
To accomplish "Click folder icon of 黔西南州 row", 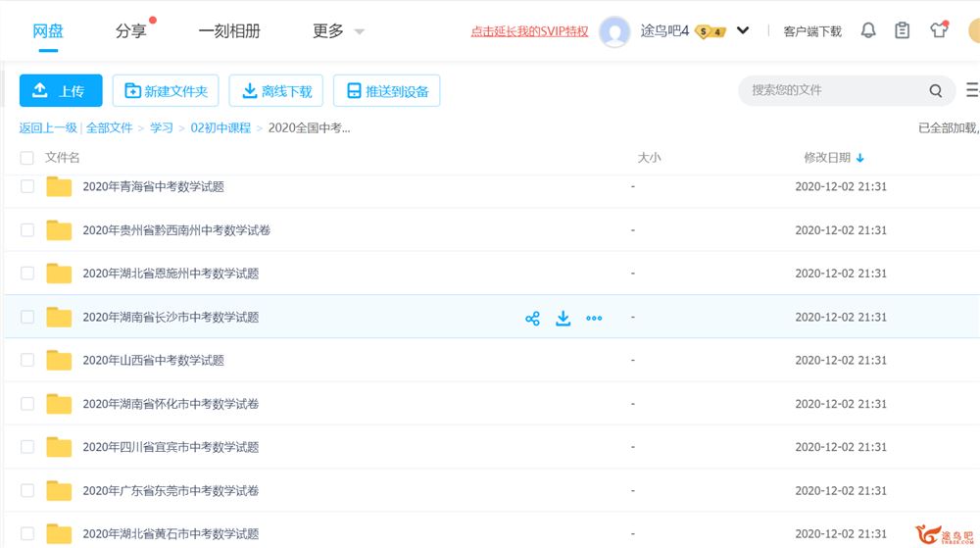I will tap(59, 230).
